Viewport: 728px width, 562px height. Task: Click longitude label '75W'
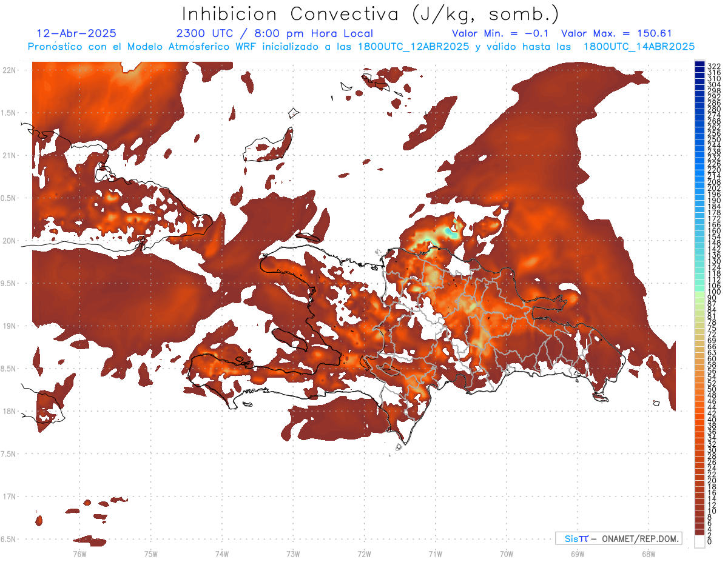(151, 554)
